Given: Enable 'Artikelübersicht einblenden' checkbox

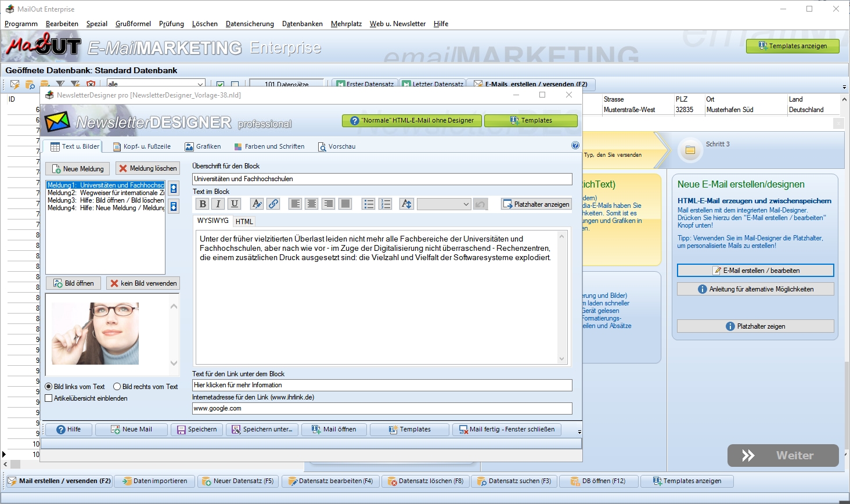Looking at the screenshot, I should pyautogui.click(x=49, y=398).
